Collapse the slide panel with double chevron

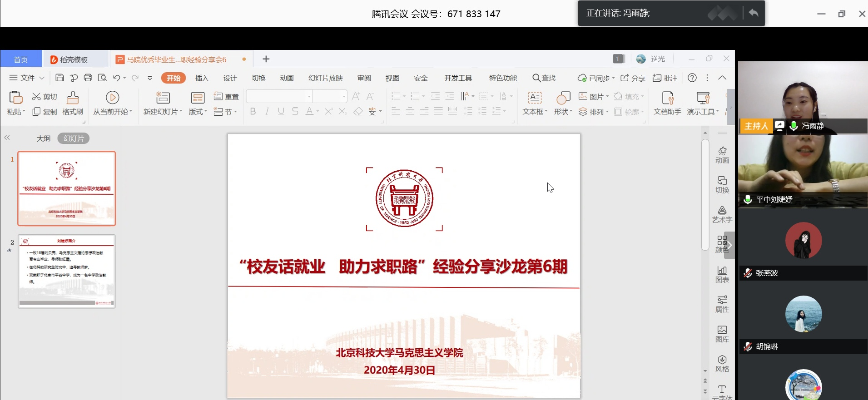pyautogui.click(x=7, y=138)
